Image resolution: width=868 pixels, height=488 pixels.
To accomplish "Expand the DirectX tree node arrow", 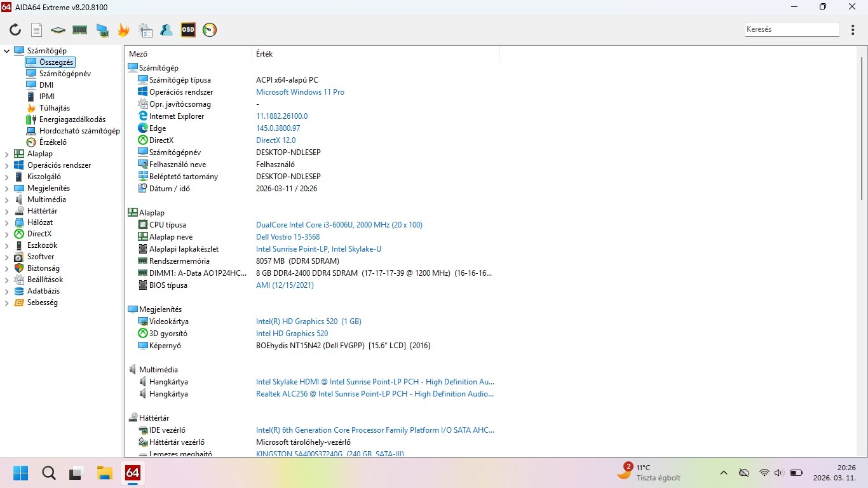I will 7,234.
